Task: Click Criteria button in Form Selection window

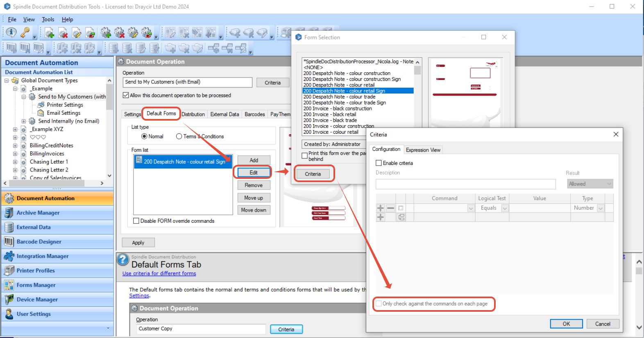Action: coord(313,174)
